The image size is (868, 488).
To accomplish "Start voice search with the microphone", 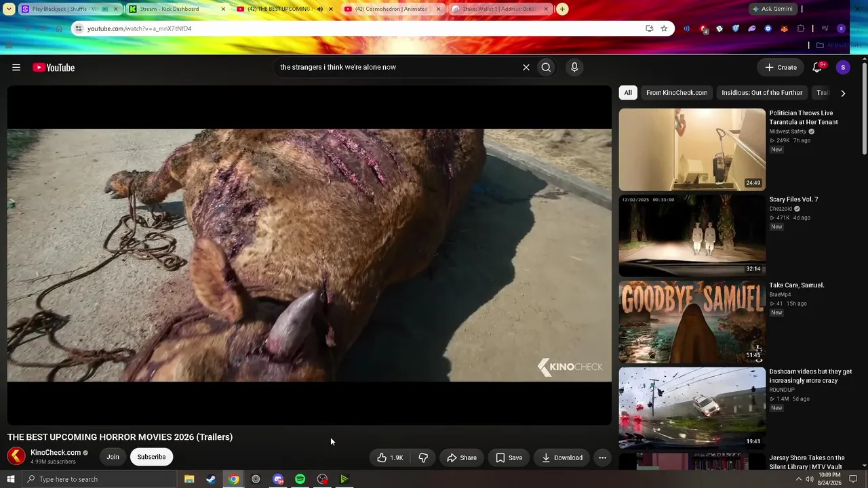I will [x=574, y=67].
